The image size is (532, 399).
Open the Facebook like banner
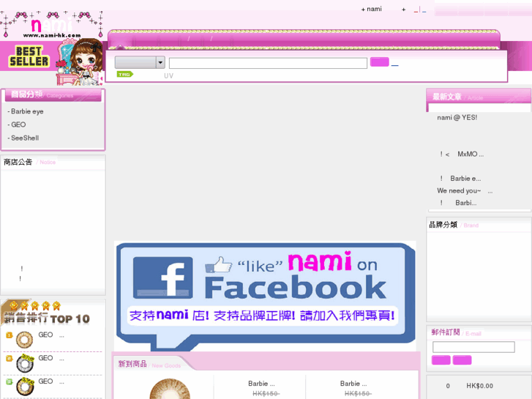tap(266, 296)
